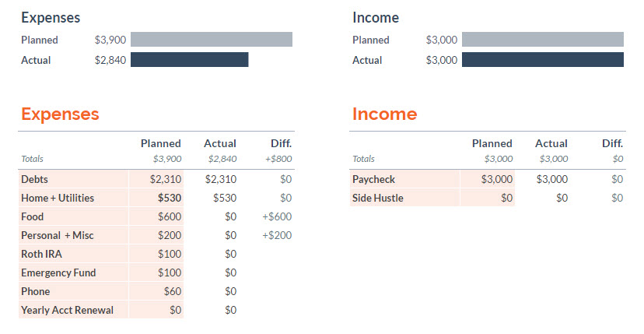Click the Debts expense category cell
This screenshot has height=334, width=644.
70,179
